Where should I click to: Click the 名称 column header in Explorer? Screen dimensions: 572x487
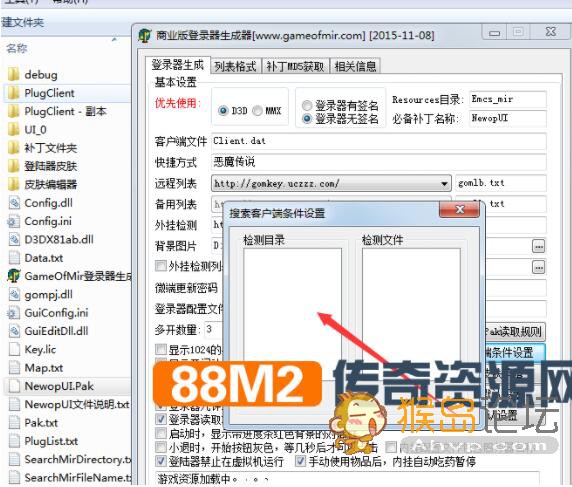click(x=17, y=49)
